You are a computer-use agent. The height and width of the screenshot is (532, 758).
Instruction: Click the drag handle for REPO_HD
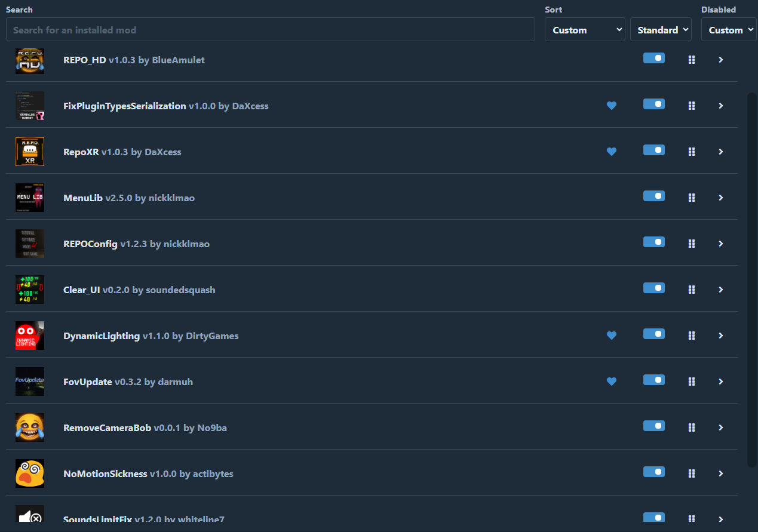[692, 60]
